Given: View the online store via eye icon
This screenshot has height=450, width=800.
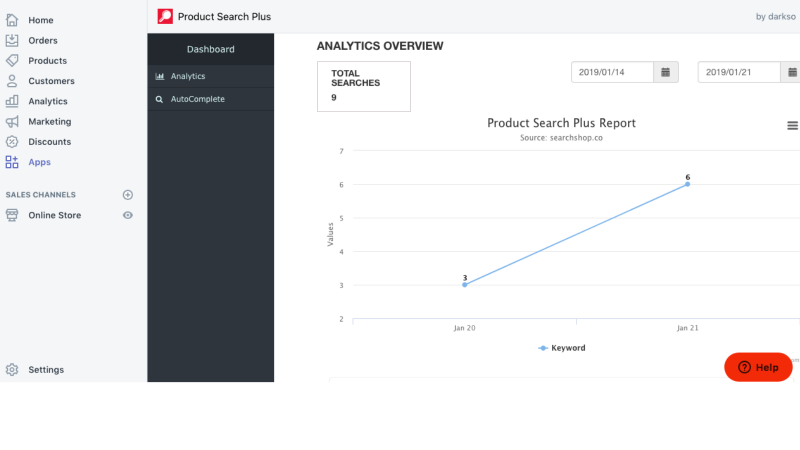Looking at the screenshot, I should pos(128,215).
